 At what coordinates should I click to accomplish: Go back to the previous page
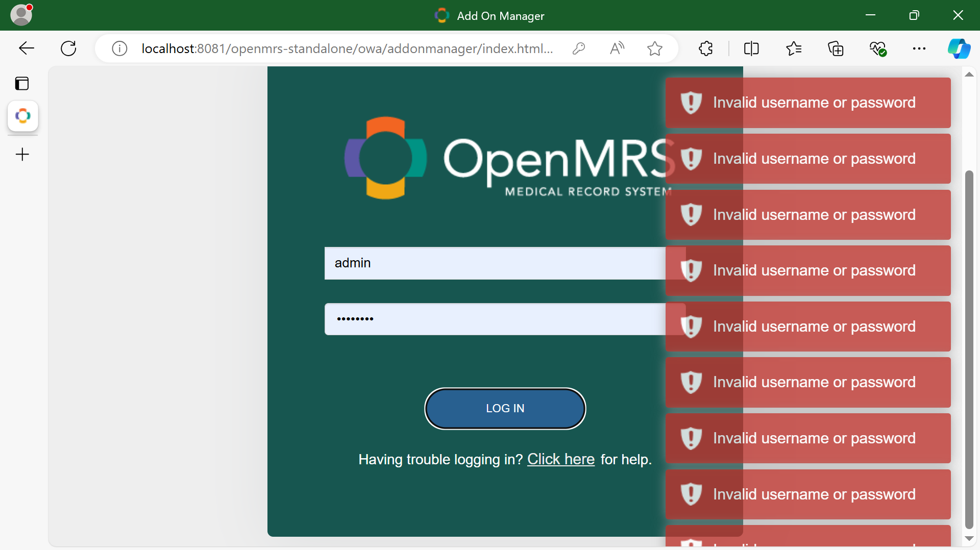26,48
